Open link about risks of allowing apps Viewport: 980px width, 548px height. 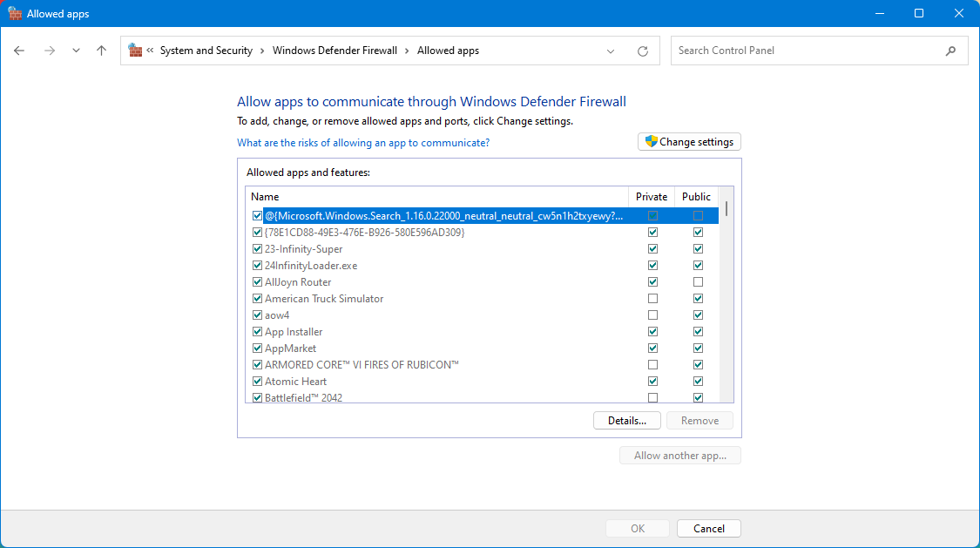click(x=363, y=143)
